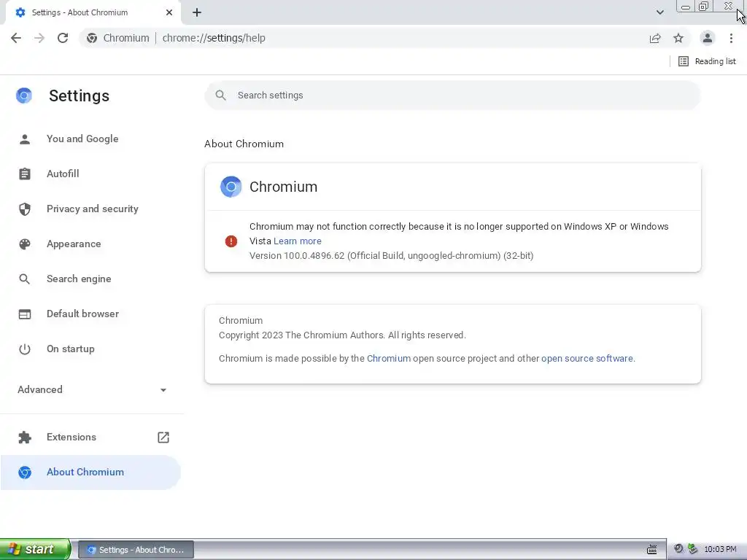Open Extensions in a new tab
This screenshot has height=560, width=747.
click(90, 437)
